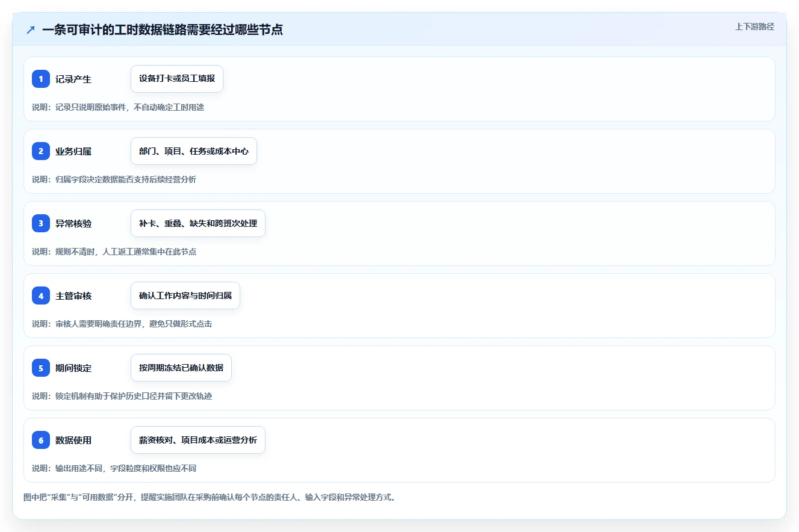
Task: Select step badge number 5
Action: coord(41,368)
